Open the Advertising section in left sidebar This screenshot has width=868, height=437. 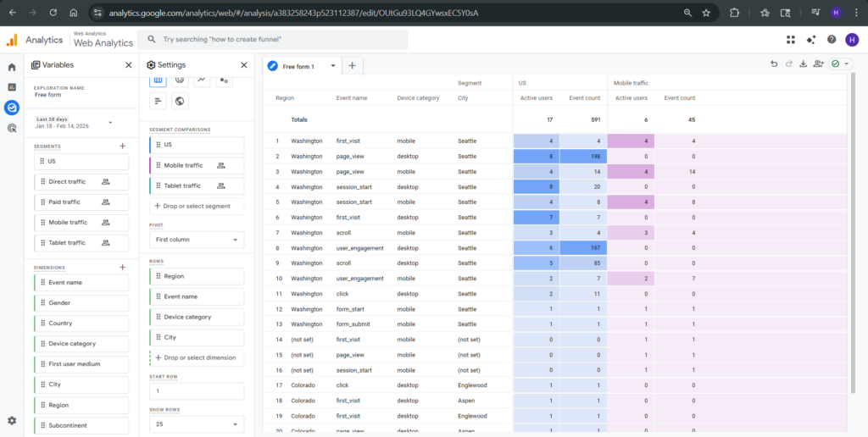pos(12,129)
